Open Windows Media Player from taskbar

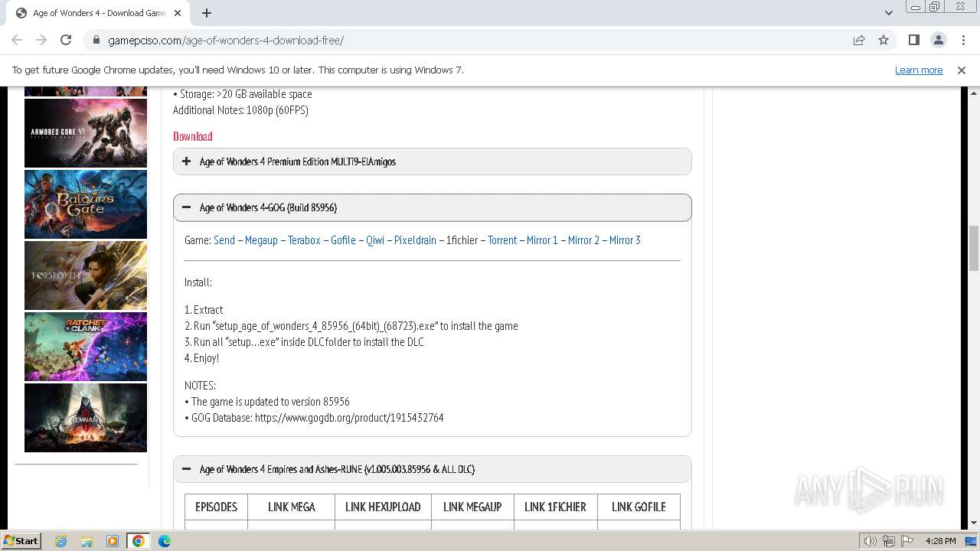(x=113, y=541)
